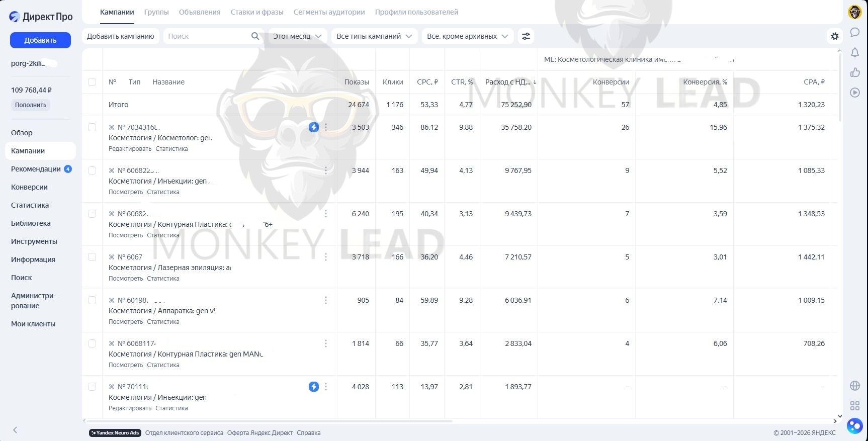Click the lightning icon on Косметолог campaign
This screenshot has height=441, width=868.
[313, 127]
